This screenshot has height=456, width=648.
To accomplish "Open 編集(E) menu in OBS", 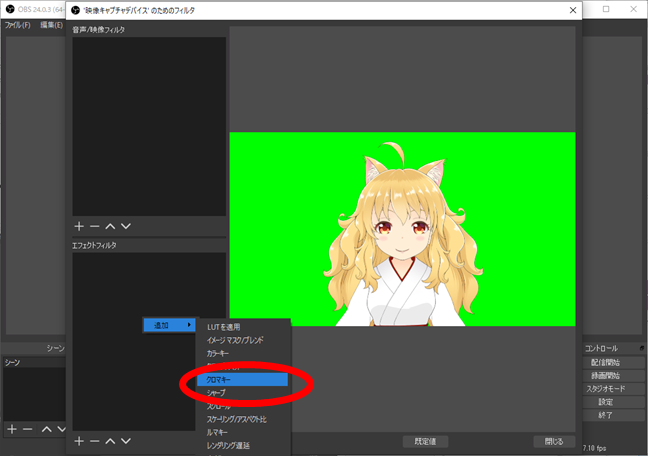I will pos(52,25).
